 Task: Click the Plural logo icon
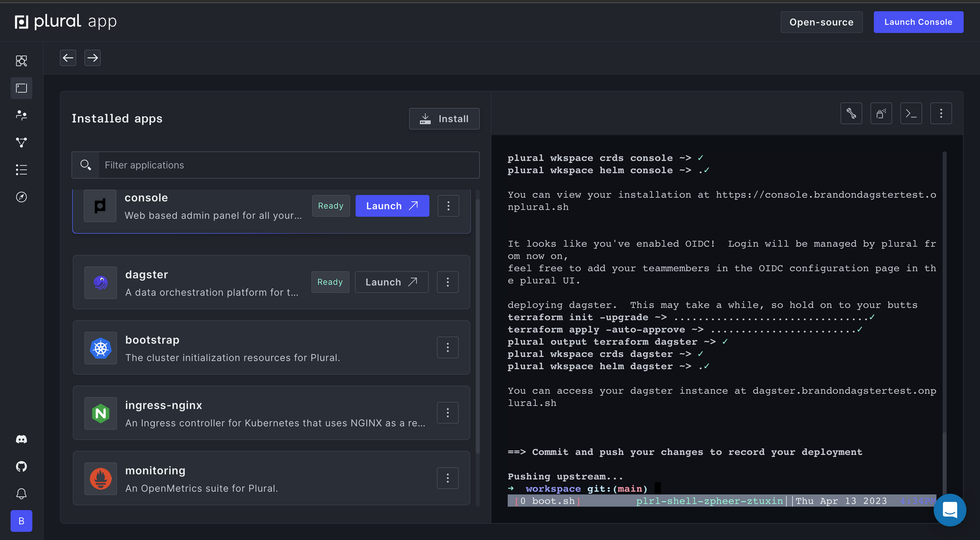pyautogui.click(x=21, y=22)
